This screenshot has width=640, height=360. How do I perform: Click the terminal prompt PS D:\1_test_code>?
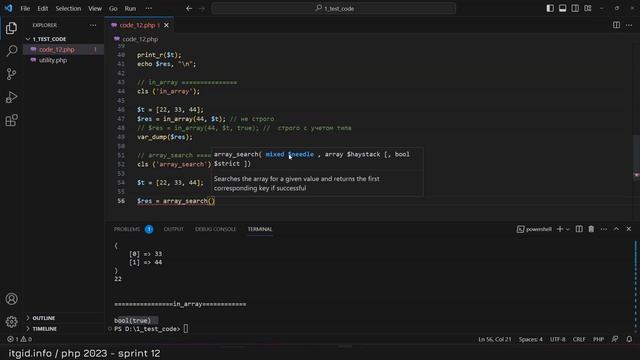[x=147, y=329]
